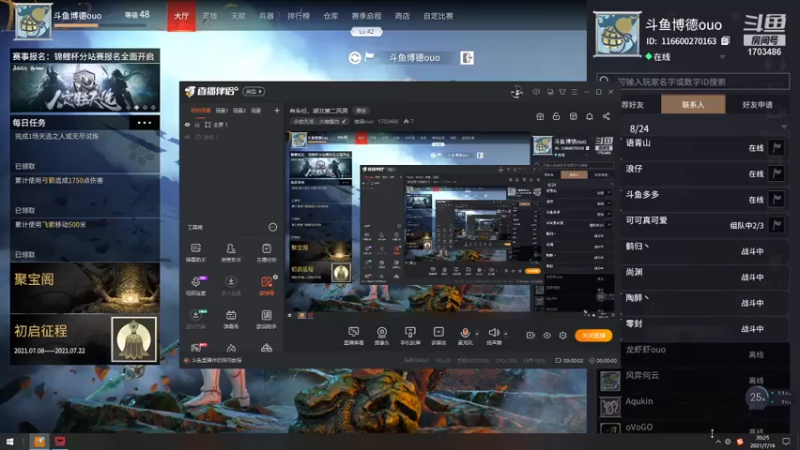800x450 pixels.
Task: Click the circular refresh icon beside lobby player name
Action: point(355,58)
